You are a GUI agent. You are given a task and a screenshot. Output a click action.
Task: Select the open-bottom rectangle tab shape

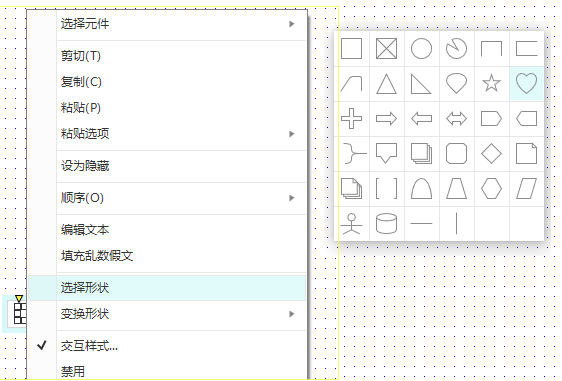(491, 48)
